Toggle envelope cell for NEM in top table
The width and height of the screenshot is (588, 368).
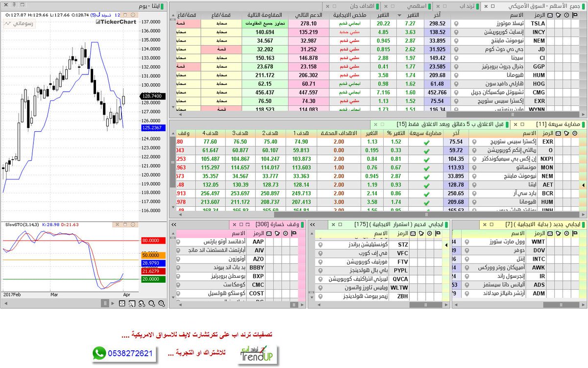(550, 40)
